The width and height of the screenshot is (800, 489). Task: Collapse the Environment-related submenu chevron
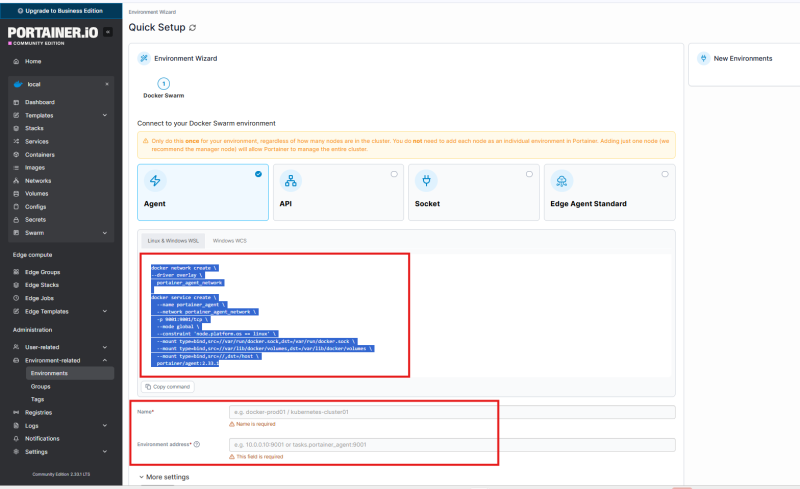click(x=105, y=360)
